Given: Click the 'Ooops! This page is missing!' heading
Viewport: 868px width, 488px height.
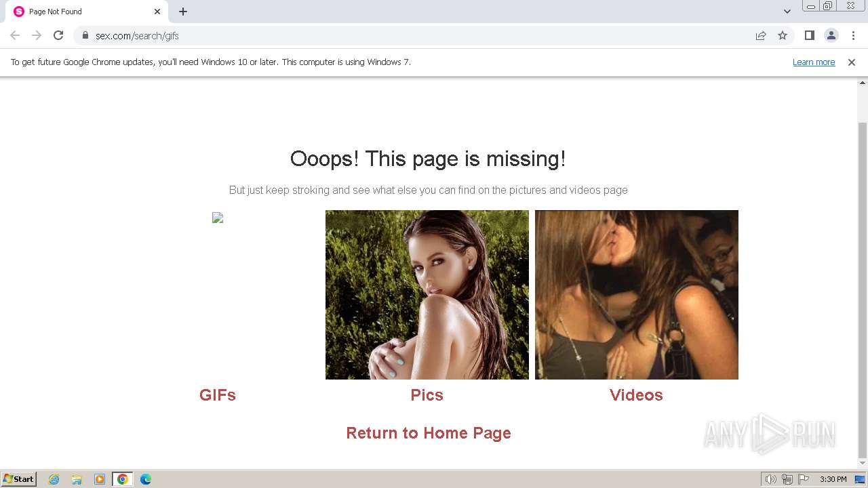Looking at the screenshot, I should pos(428,159).
